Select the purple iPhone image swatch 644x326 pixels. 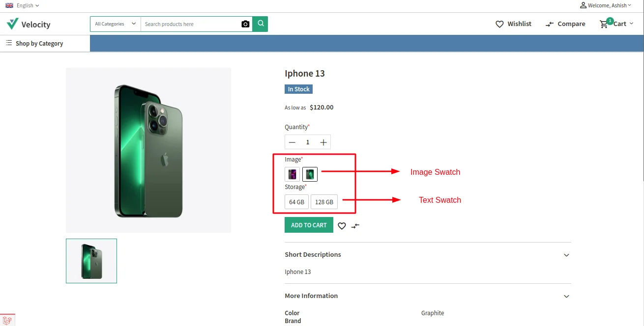pos(293,174)
